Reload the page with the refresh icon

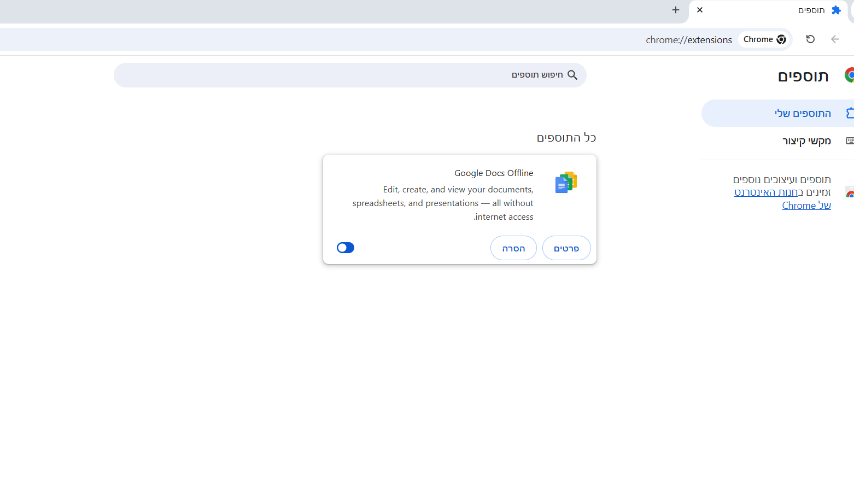coord(810,39)
